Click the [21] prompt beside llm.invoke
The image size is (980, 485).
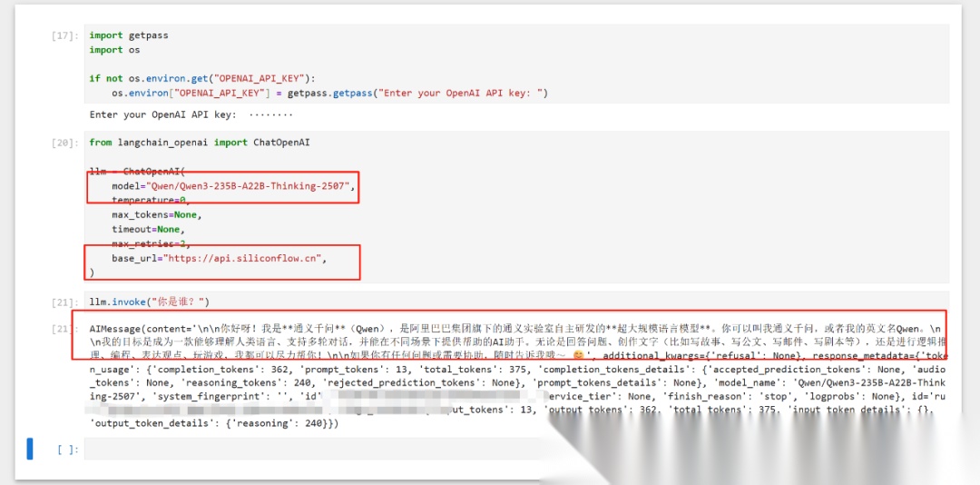tap(65, 302)
